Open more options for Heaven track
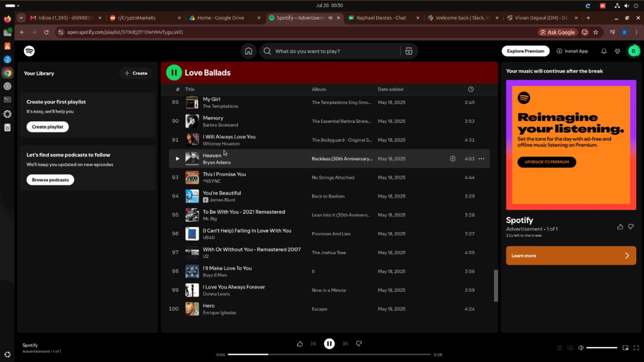Viewport: 644px width, 362px height. tap(481, 159)
